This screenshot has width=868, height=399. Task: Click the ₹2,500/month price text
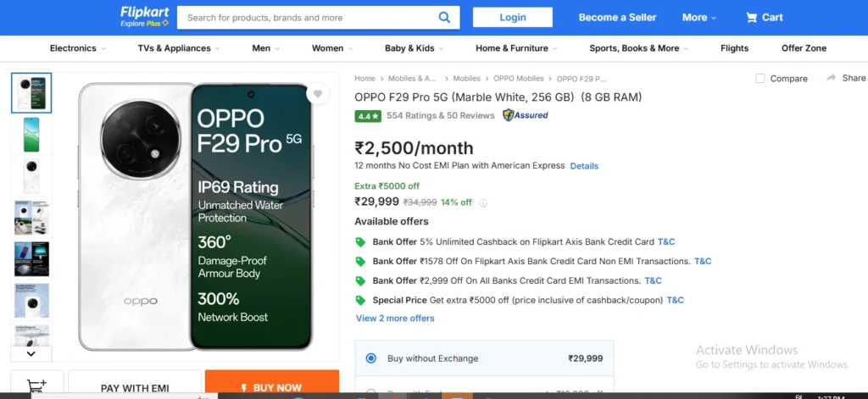[414, 148]
